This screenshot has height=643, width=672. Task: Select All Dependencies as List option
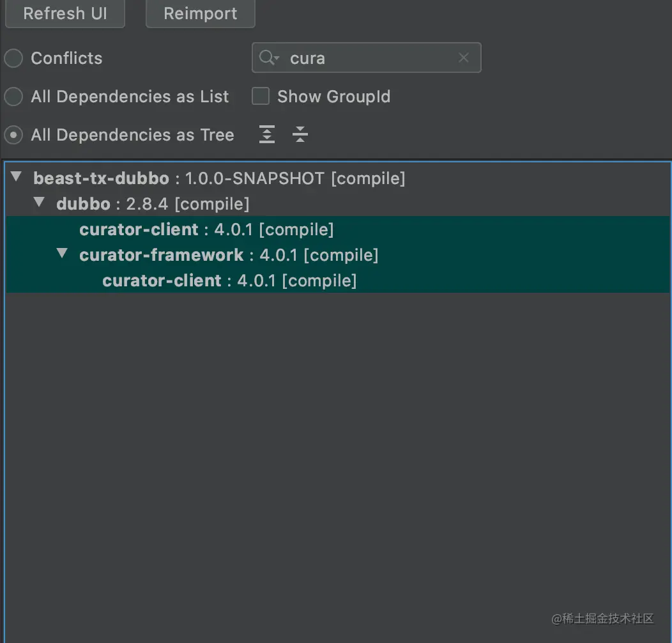(x=13, y=97)
